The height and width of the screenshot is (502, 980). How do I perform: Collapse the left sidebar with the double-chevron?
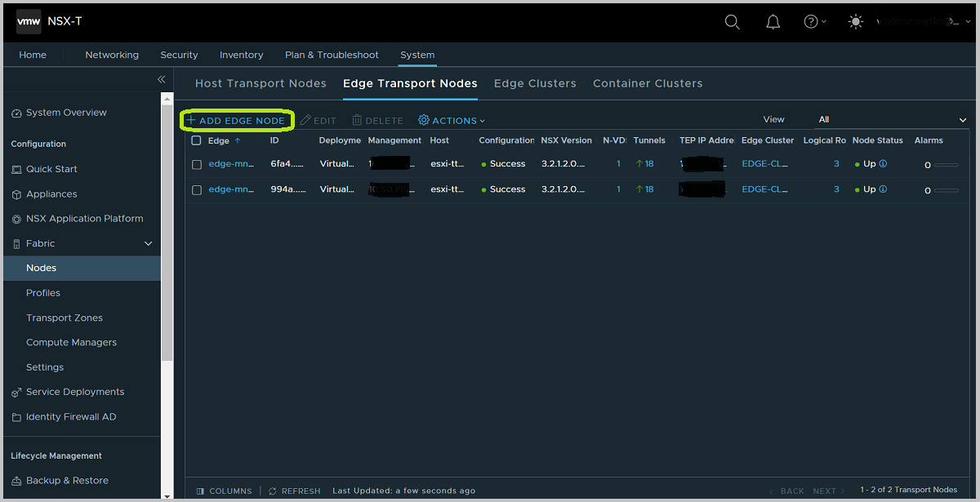pos(161,79)
